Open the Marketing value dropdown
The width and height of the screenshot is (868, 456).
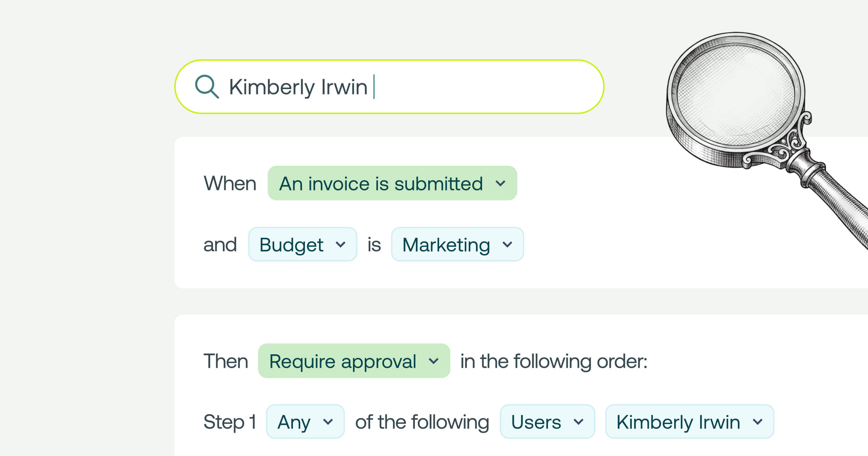(446, 245)
